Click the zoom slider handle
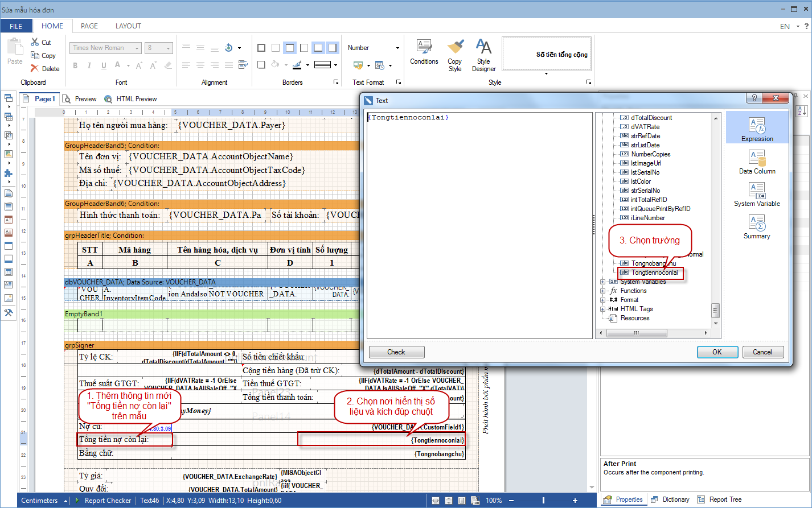The image size is (812, 508). [x=543, y=501]
